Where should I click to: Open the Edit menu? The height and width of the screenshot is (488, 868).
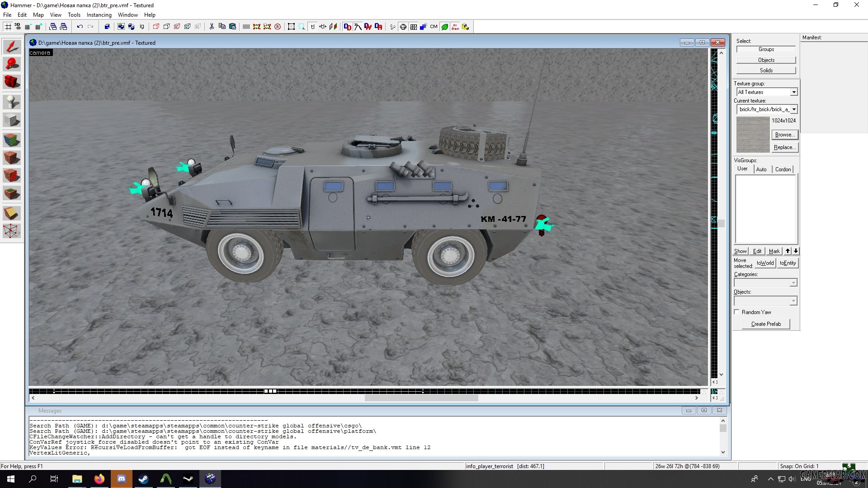pyautogui.click(x=22, y=15)
